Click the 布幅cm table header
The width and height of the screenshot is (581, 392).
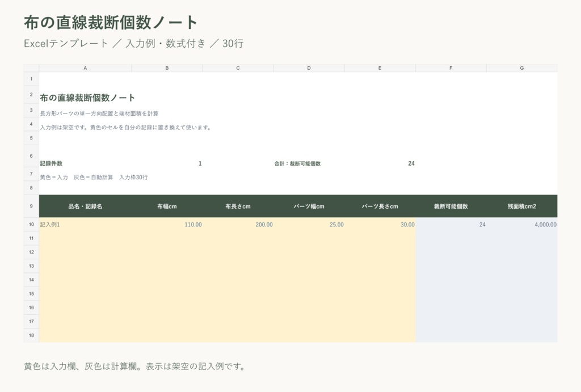pos(167,206)
